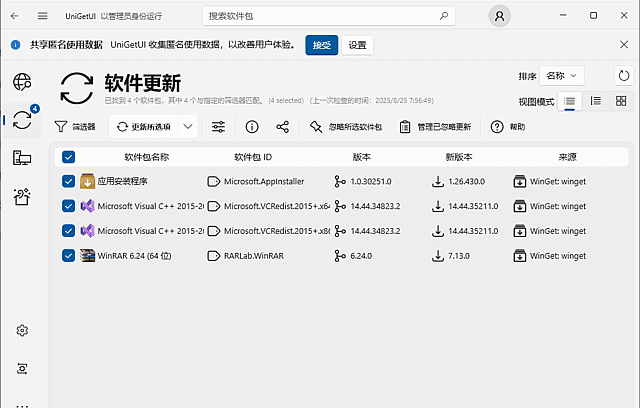Click WinGet: winget source in 应用安装程序 row
The width and height of the screenshot is (640, 408).
click(558, 181)
